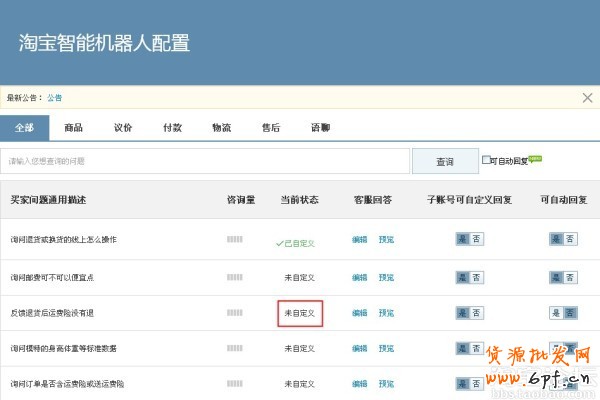The width and height of the screenshot is (600, 400).
Task: Select the 付款 tab
Action: pyautogui.click(x=172, y=128)
